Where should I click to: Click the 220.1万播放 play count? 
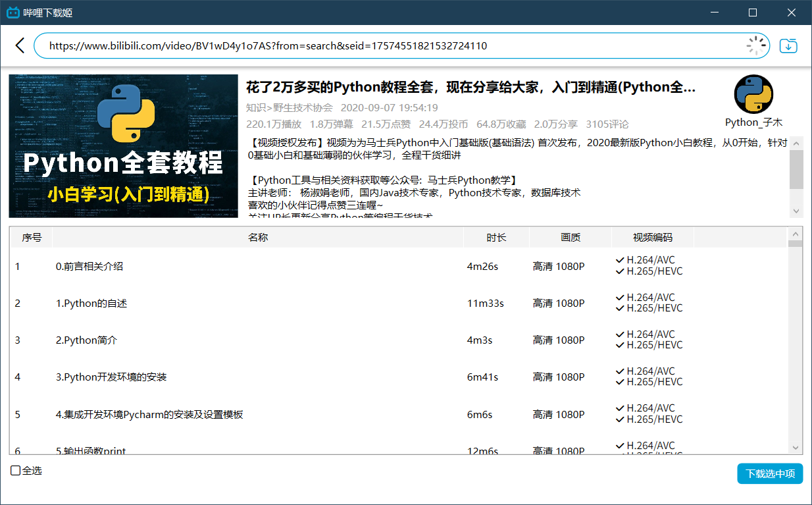(274, 124)
